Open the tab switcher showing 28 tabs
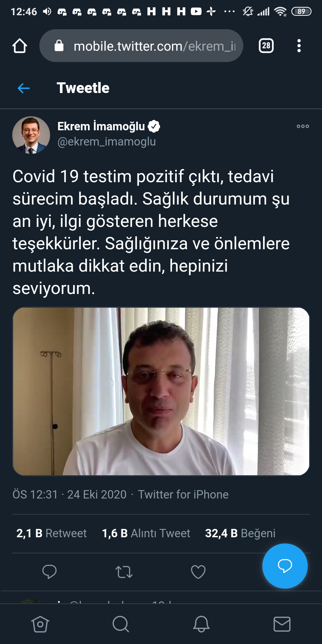 [266, 46]
